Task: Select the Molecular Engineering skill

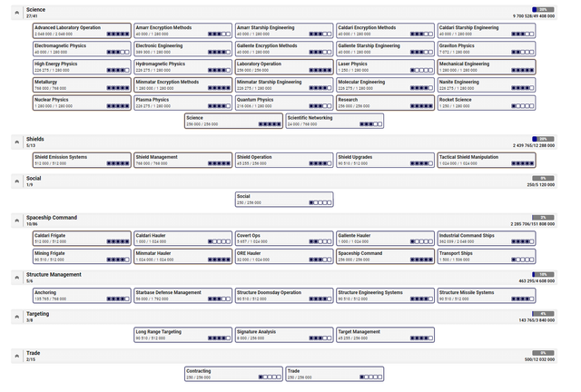Action: 385,85
